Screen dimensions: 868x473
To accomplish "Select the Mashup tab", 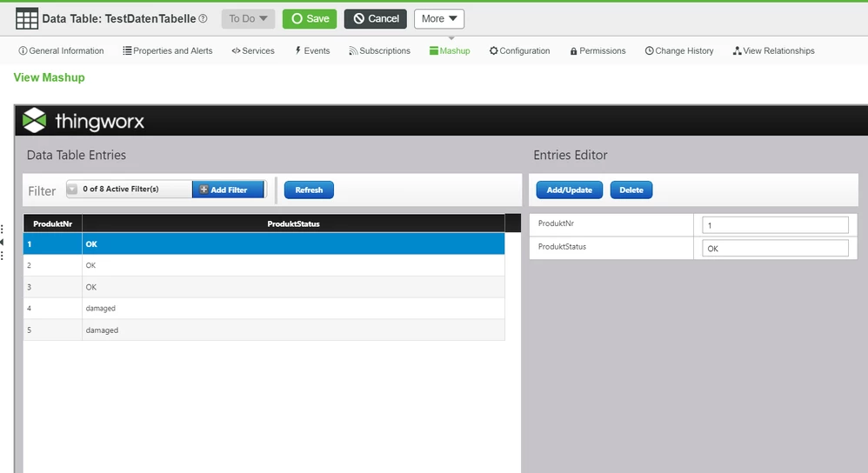I will coord(450,51).
